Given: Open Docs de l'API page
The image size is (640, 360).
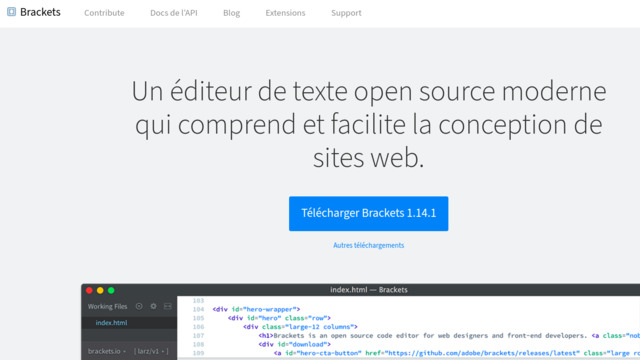Looking at the screenshot, I should click(x=173, y=13).
